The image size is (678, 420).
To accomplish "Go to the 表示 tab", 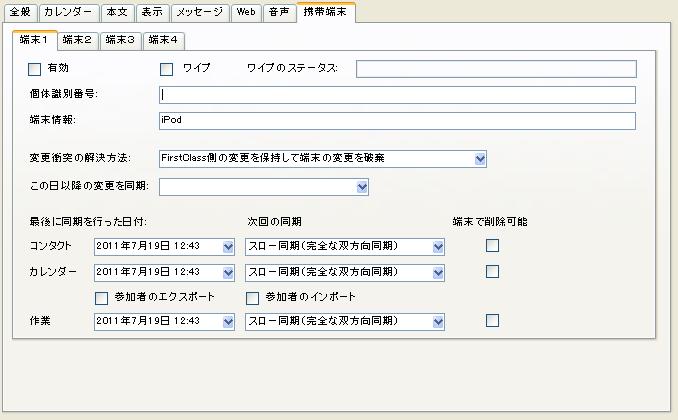I will point(152,12).
